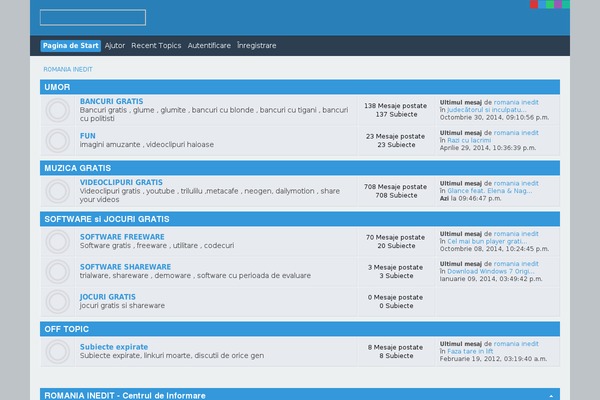
Task: Open last post 'Faza tare in lift'
Action: (470, 351)
